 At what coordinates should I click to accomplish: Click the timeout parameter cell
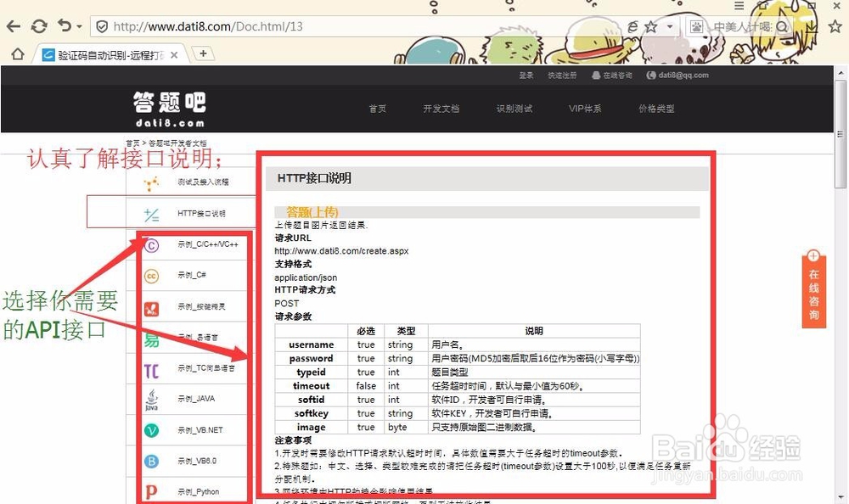click(312, 386)
